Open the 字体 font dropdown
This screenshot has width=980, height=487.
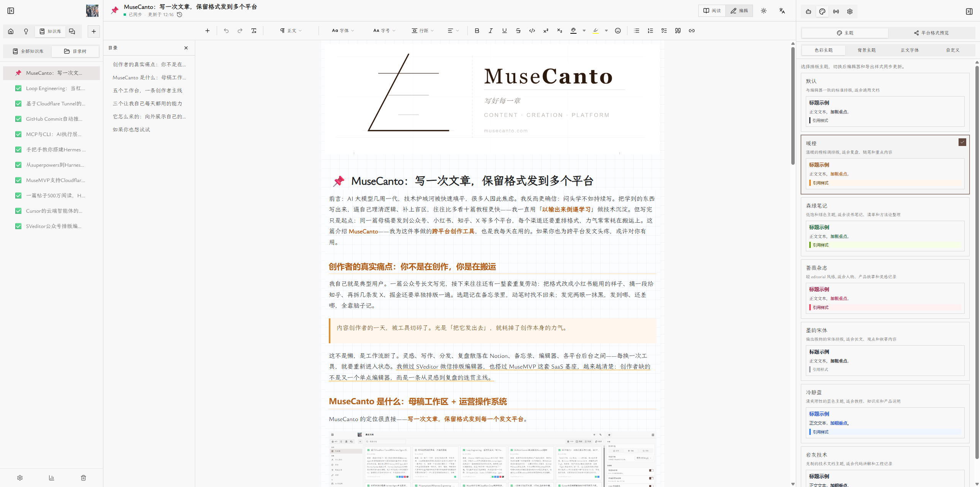[343, 31]
